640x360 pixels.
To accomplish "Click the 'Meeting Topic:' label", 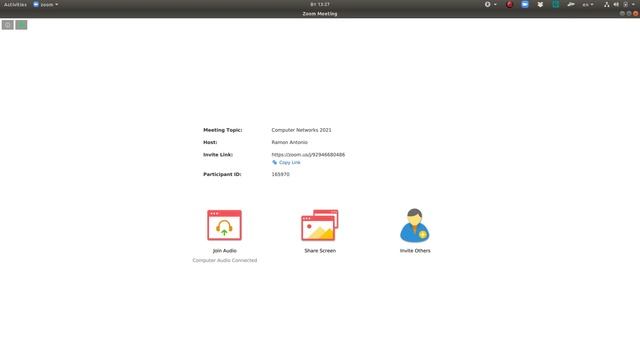I will pyautogui.click(x=222, y=130).
